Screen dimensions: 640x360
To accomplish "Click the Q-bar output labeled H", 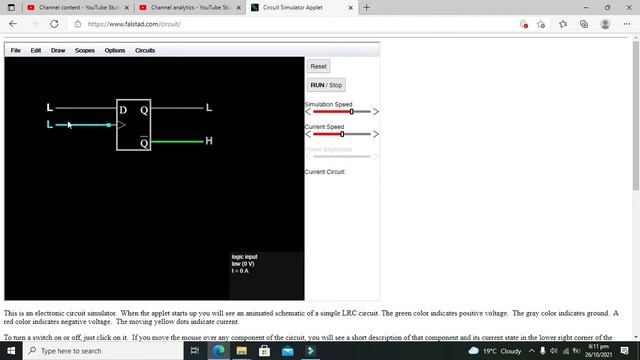I will coord(209,141).
